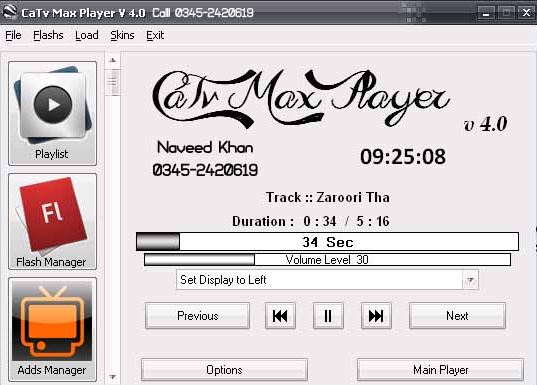
Task: Click sidebar scrollbar down arrow
Action: 113,377
